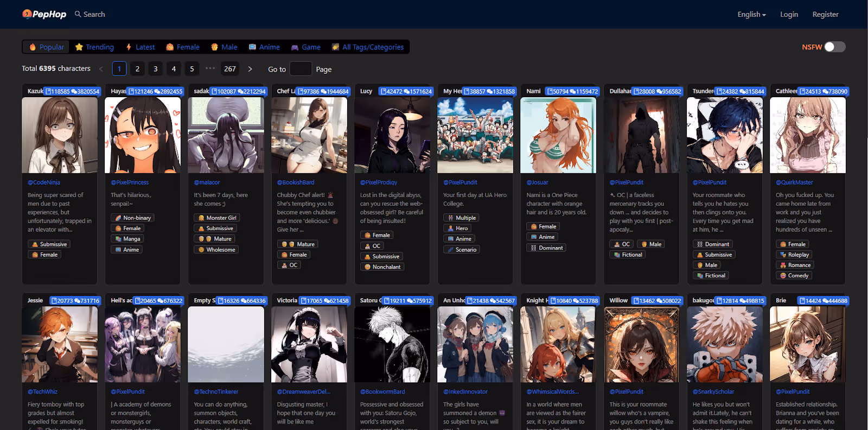
Task: Click Nami card stats badge 50794
Action: coord(572,91)
